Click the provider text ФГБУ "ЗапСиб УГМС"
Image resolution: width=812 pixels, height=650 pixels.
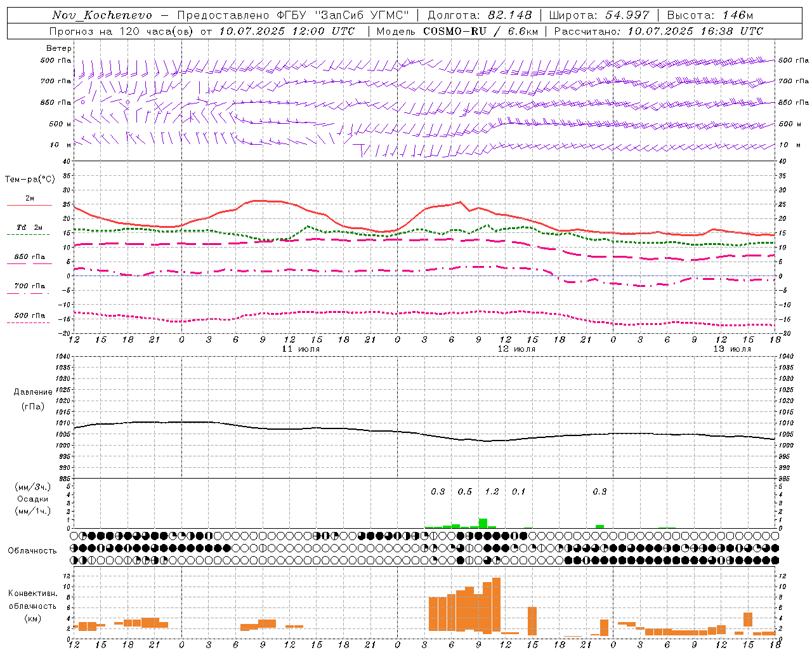coord(343,15)
